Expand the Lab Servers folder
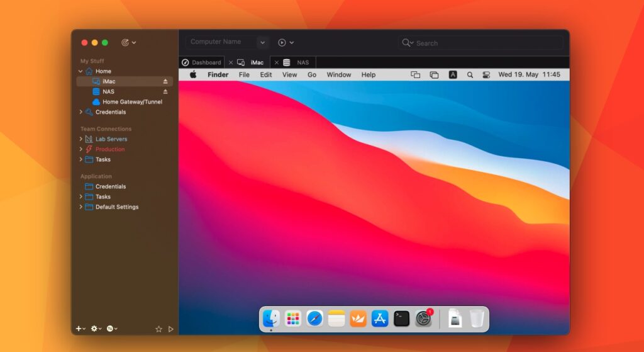 [x=80, y=139]
